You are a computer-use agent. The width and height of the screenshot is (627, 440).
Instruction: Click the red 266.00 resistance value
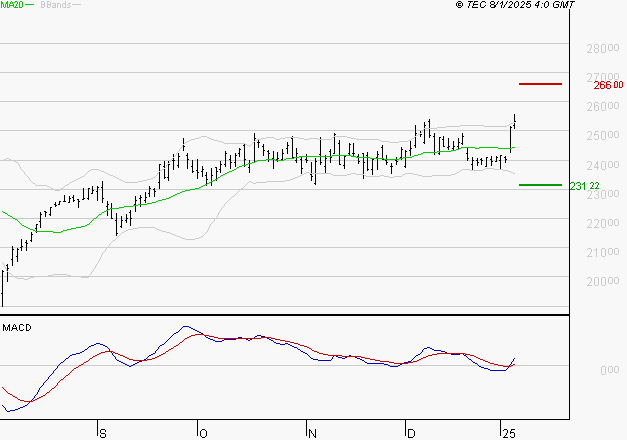point(608,85)
